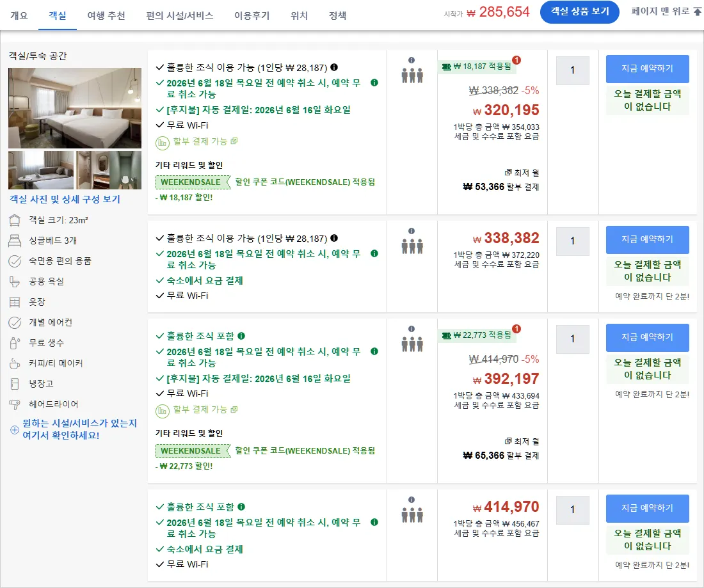Open the sofa seating thumbnail photo
Viewport: 704px width, 588px height.
(x=41, y=170)
